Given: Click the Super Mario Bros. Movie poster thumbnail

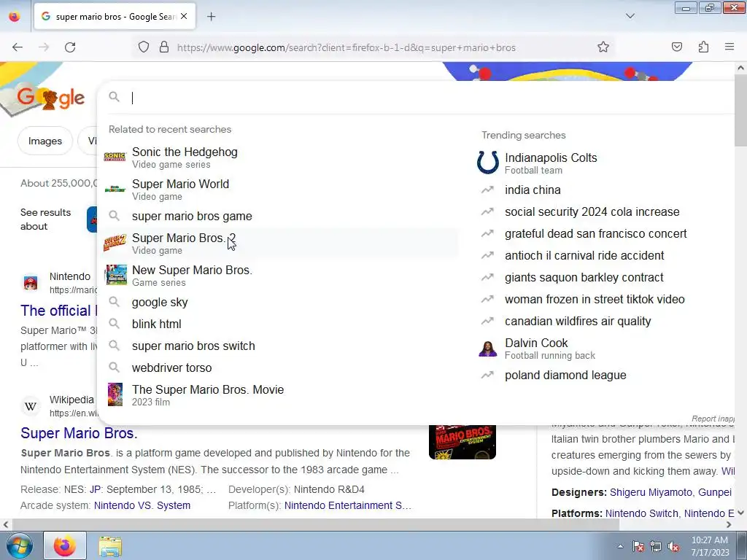Looking at the screenshot, I should coord(115,394).
